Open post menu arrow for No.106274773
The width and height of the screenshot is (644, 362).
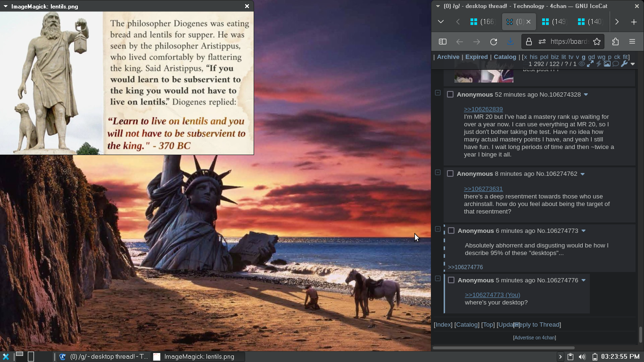[583, 231]
